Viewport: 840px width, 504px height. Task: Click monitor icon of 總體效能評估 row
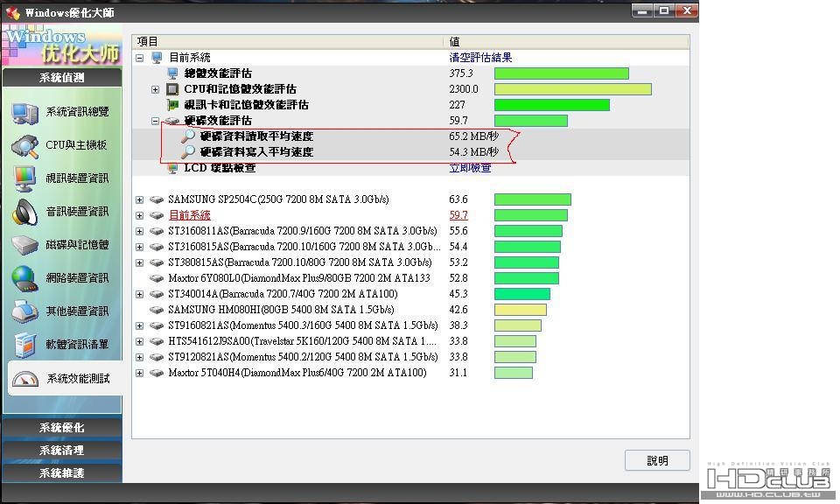172,73
